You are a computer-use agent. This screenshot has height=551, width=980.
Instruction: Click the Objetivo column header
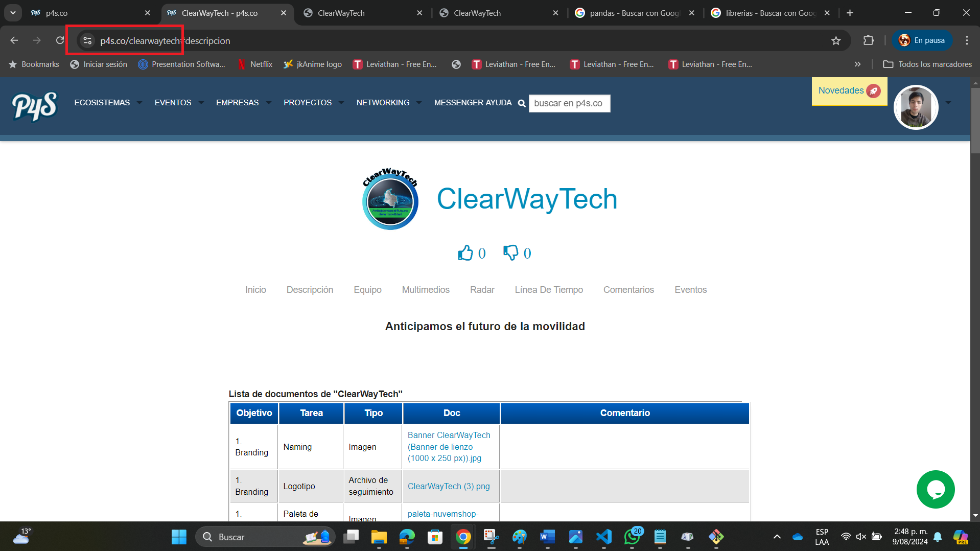pyautogui.click(x=254, y=413)
